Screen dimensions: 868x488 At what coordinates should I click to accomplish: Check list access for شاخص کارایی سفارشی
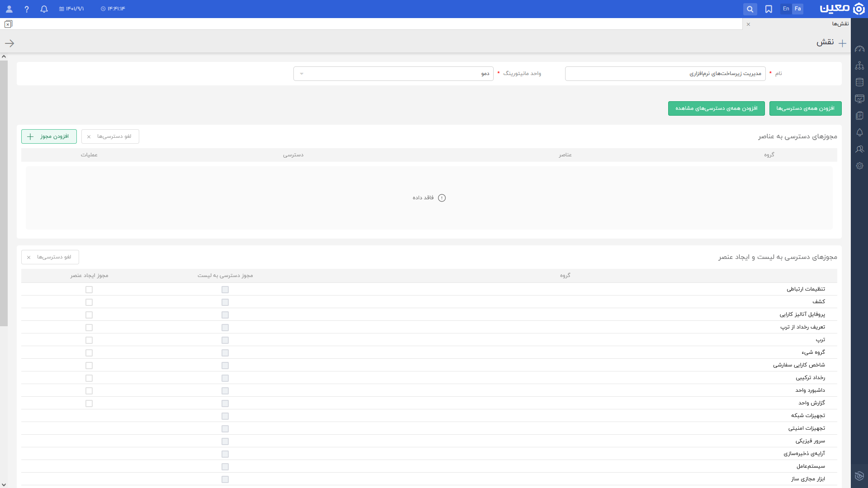coord(225,366)
